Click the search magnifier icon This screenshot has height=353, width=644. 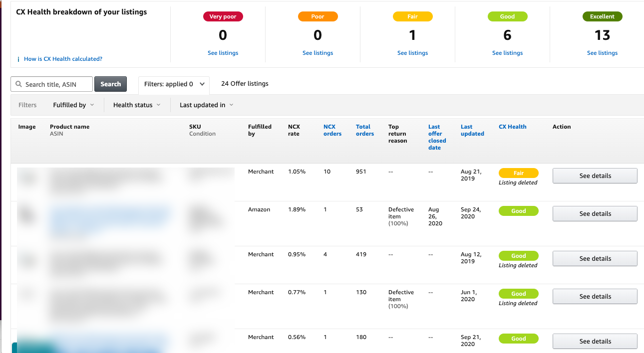point(19,84)
